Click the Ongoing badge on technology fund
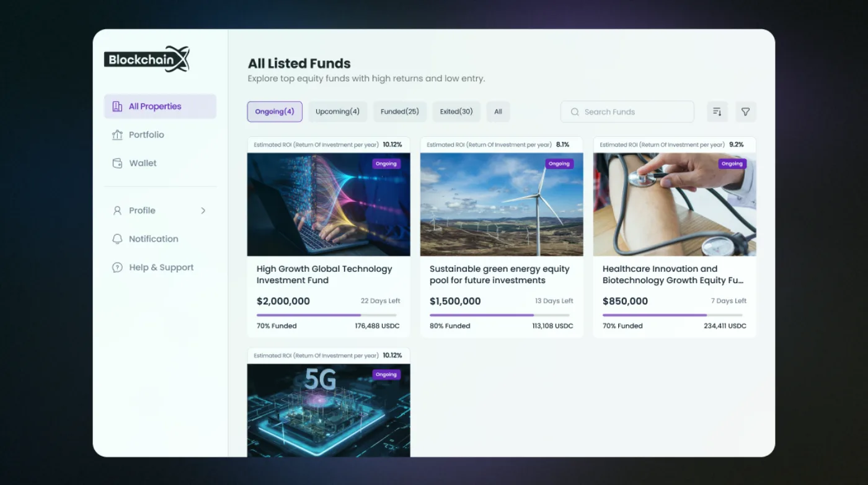Viewport: 868px width, 485px height. tap(386, 164)
